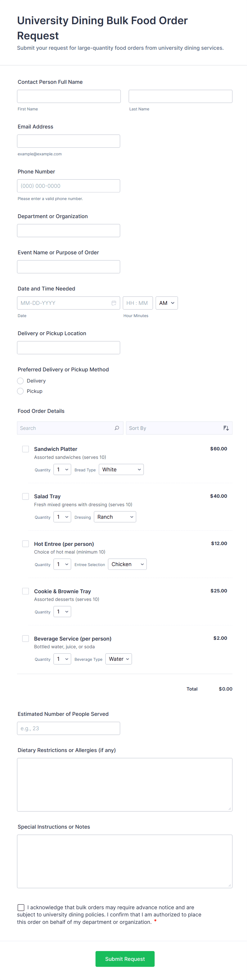The height and width of the screenshot is (980, 247).
Task: Tick the Cookie & Brownie Tray checkbox
Action: pyautogui.click(x=25, y=591)
